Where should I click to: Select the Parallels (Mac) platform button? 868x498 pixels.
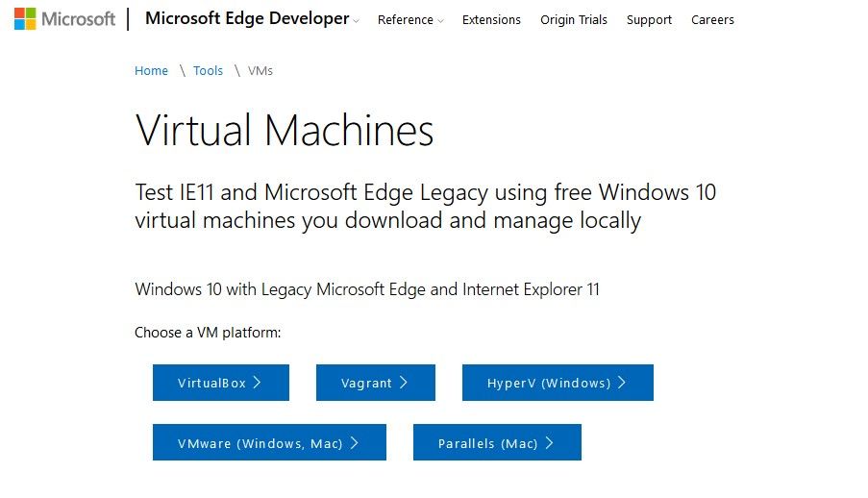point(497,442)
